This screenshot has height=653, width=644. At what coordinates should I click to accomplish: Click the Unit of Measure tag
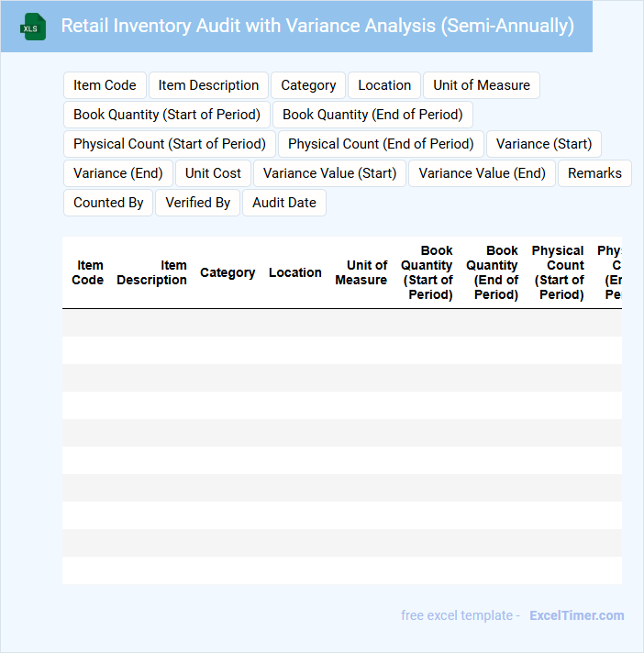tap(482, 85)
